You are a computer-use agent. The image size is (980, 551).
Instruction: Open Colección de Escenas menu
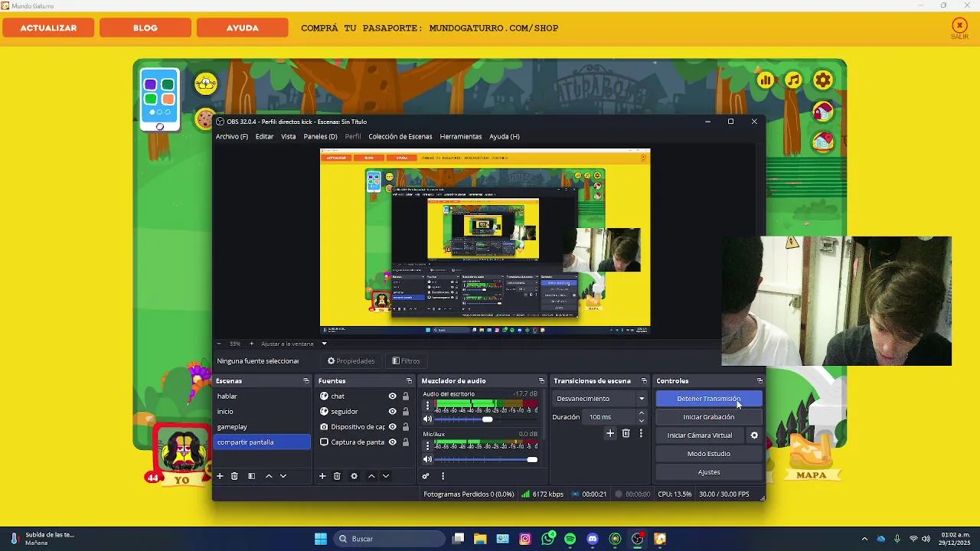(400, 136)
